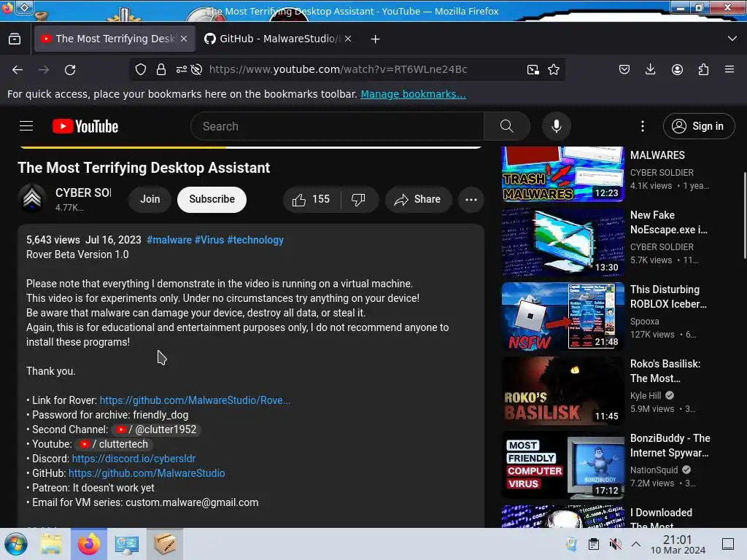The width and height of the screenshot is (747, 560).
Task: Go to YouTube home via logo
Action: coord(85,126)
